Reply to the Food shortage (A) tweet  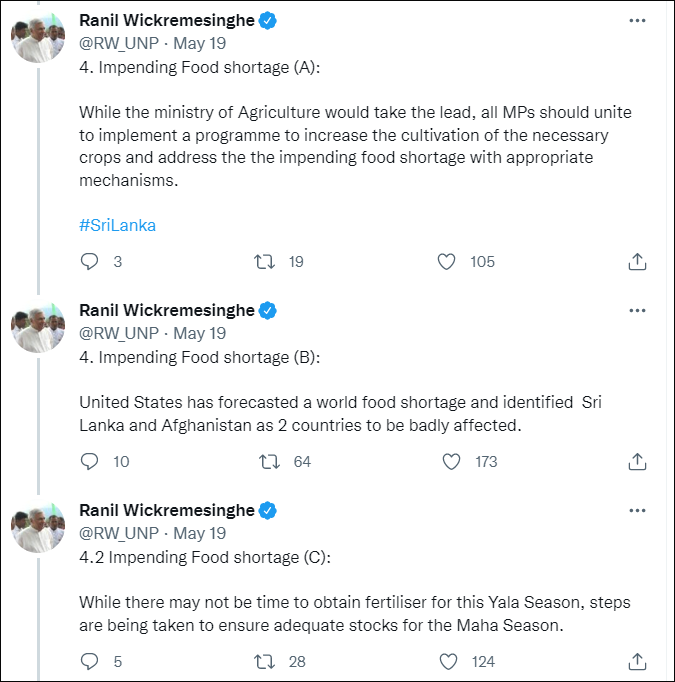tap(90, 262)
